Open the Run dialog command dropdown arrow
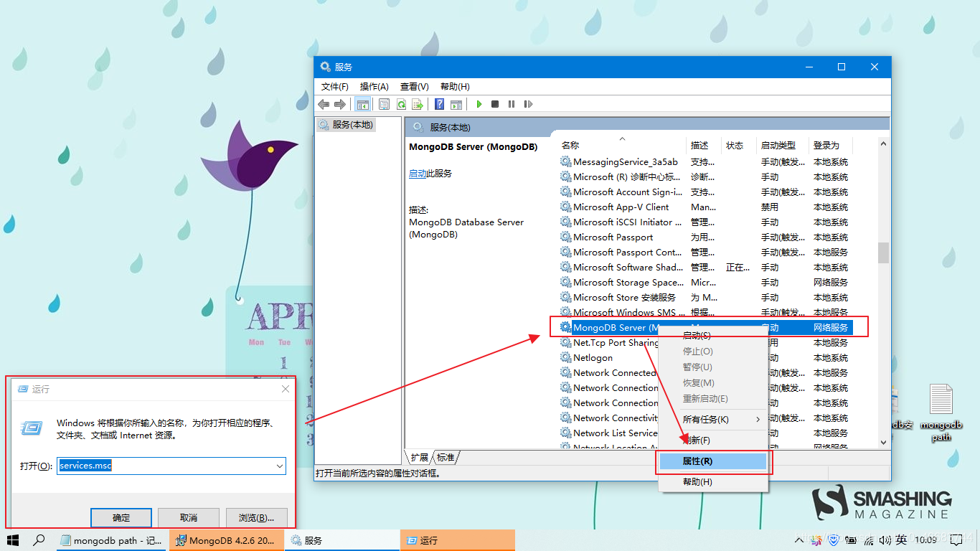Viewport: 980px width, 551px height. [x=279, y=466]
